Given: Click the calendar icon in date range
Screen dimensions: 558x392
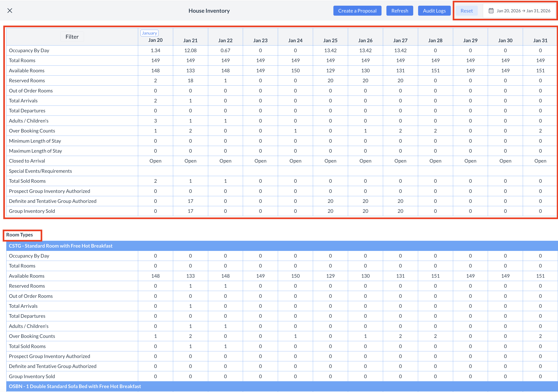Looking at the screenshot, I should [491, 11].
